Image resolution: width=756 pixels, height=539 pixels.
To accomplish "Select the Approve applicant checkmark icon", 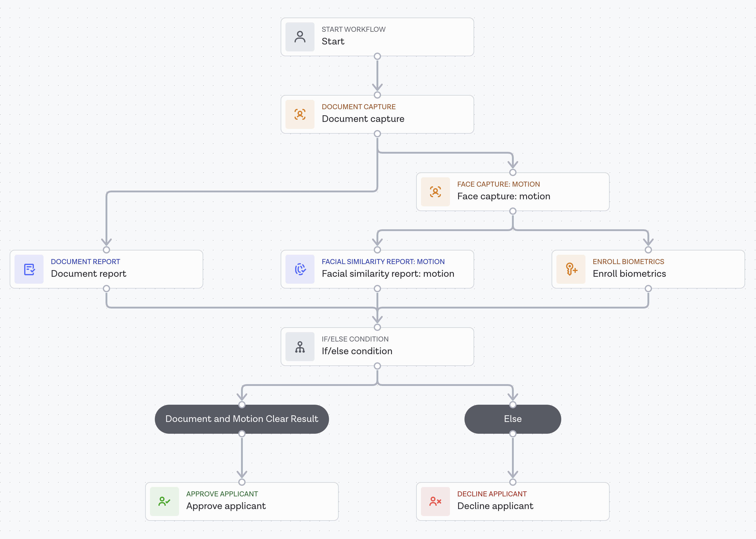I will 164,501.
